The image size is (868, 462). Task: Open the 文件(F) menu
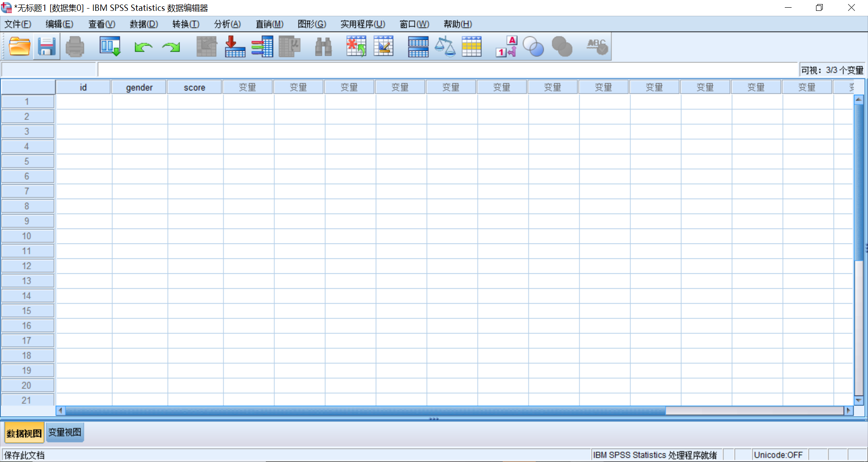point(18,24)
